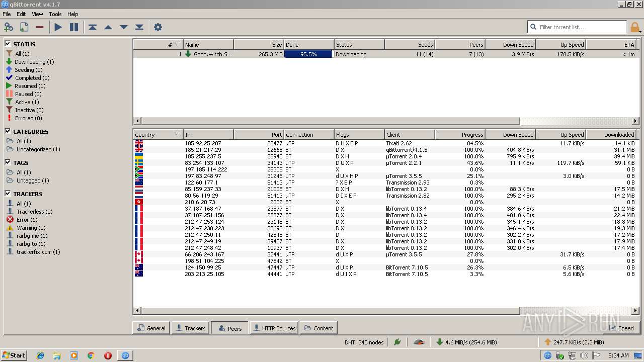Open the View menu
644x362 pixels.
[38, 14]
